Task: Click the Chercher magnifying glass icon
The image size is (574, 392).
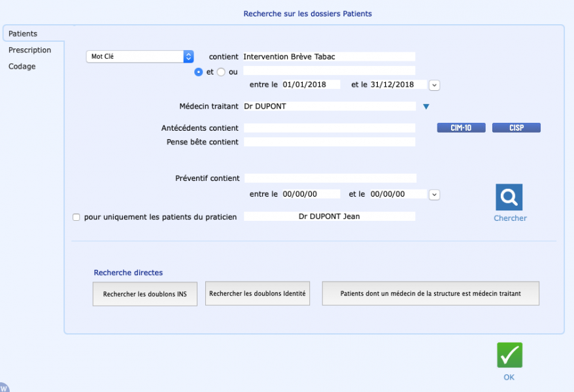Action: (x=509, y=197)
